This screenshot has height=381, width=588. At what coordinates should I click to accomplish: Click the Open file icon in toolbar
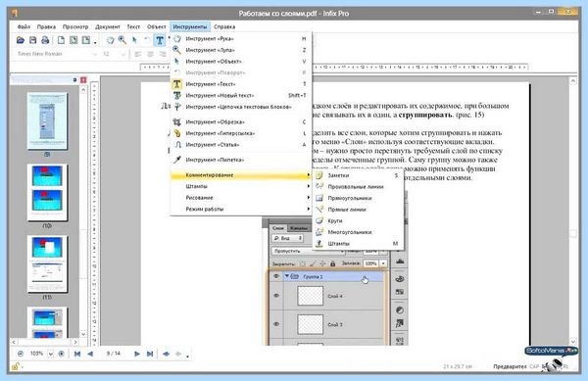(21, 40)
